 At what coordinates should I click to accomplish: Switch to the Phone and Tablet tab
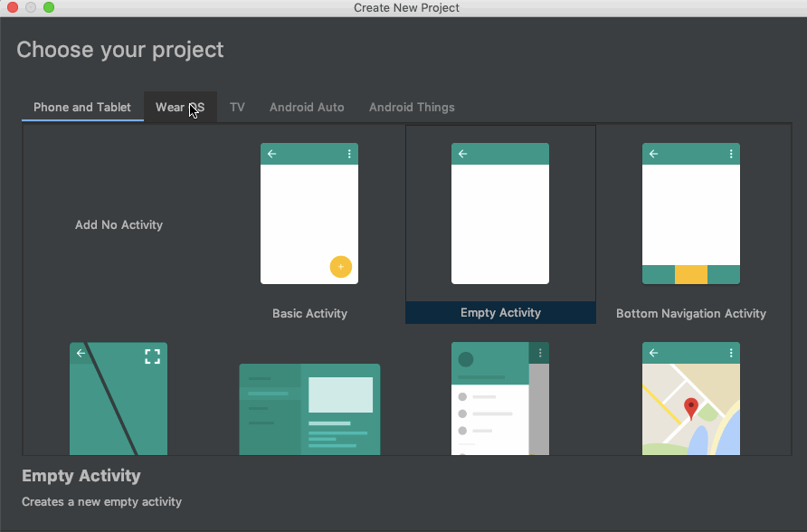point(82,107)
